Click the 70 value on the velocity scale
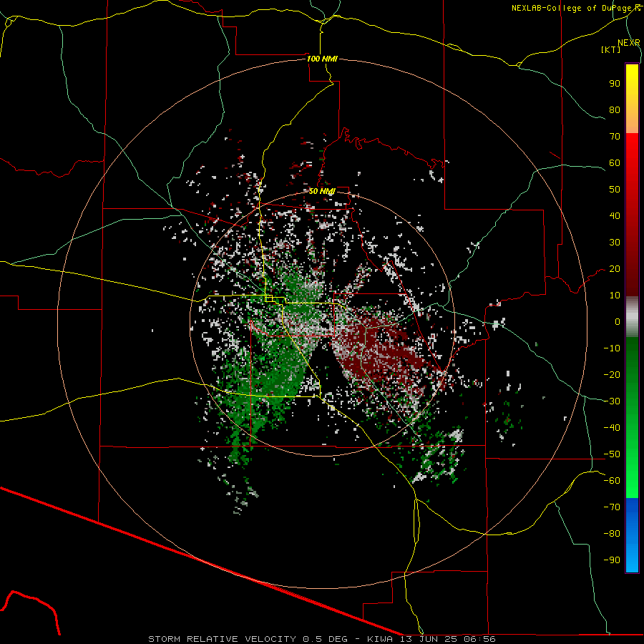This screenshot has height=644, width=644. [615, 137]
